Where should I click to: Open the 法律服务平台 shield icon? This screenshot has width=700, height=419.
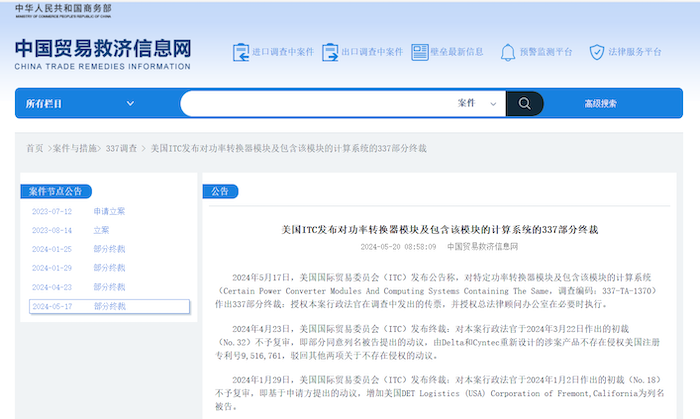click(597, 52)
